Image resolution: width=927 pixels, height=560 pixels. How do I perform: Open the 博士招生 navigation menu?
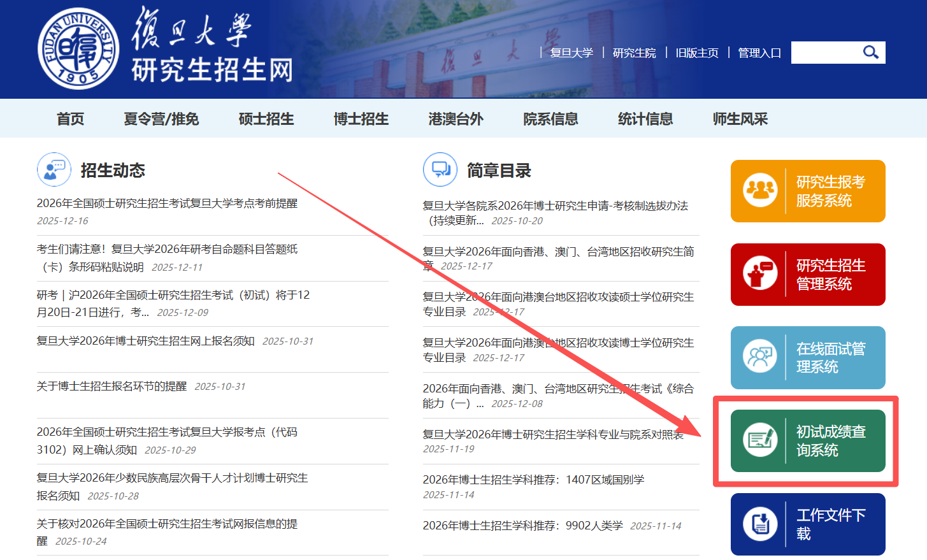(361, 119)
